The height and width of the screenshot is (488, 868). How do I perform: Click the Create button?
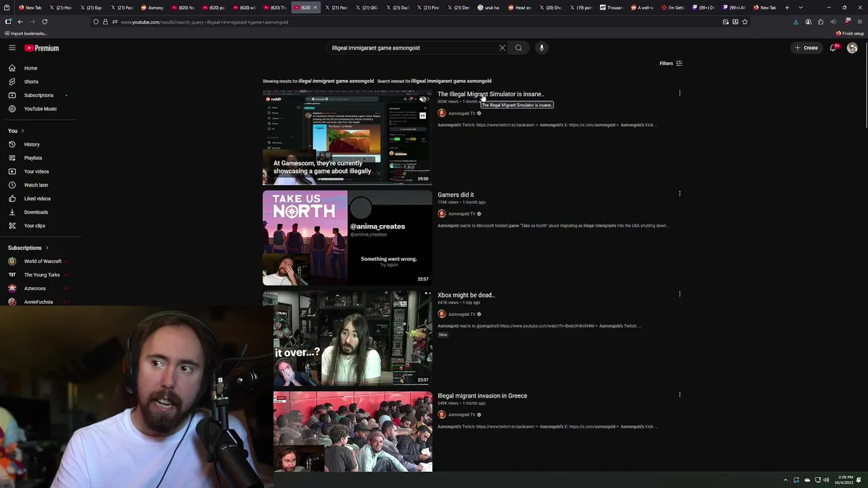(807, 48)
